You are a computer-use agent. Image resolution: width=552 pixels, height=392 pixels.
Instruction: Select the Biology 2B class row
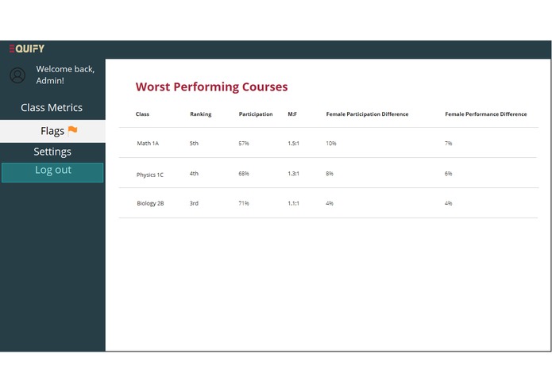point(329,203)
